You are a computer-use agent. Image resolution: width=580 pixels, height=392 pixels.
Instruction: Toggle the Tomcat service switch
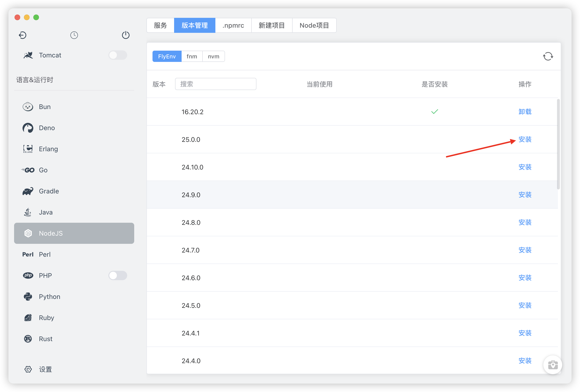pos(118,55)
